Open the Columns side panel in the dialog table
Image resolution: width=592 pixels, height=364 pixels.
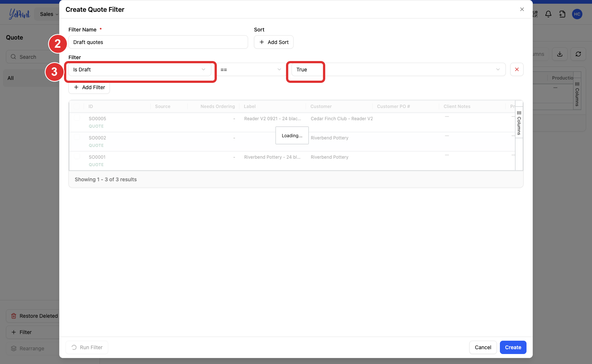[x=519, y=123]
